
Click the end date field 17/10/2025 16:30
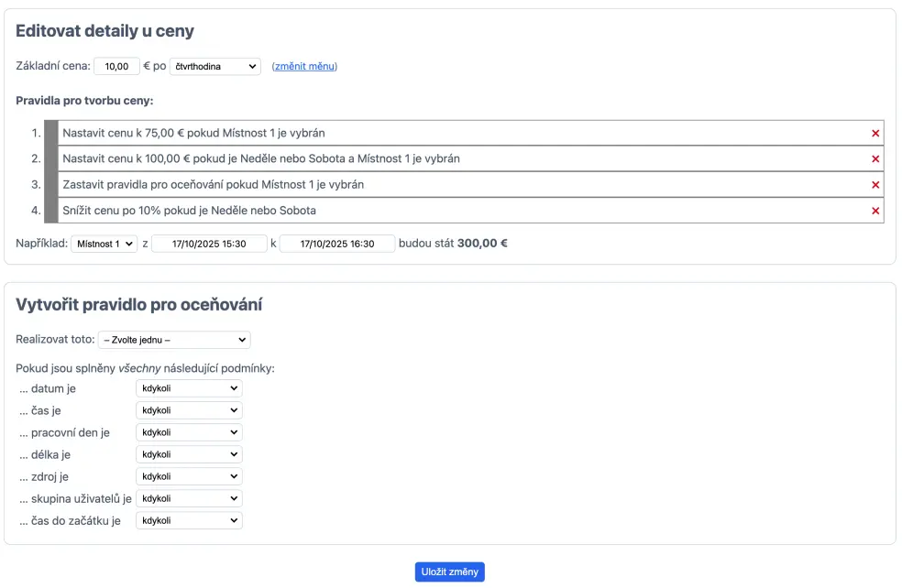tap(337, 244)
